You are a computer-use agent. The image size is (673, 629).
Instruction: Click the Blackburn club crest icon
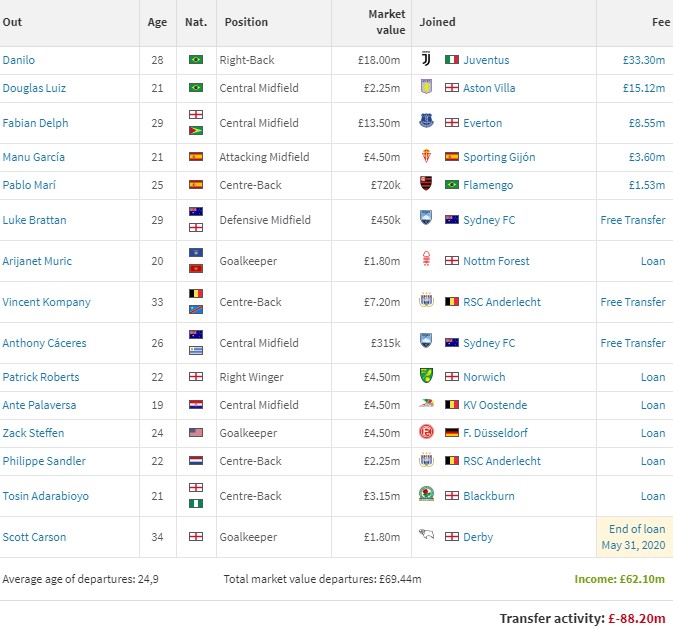point(428,496)
